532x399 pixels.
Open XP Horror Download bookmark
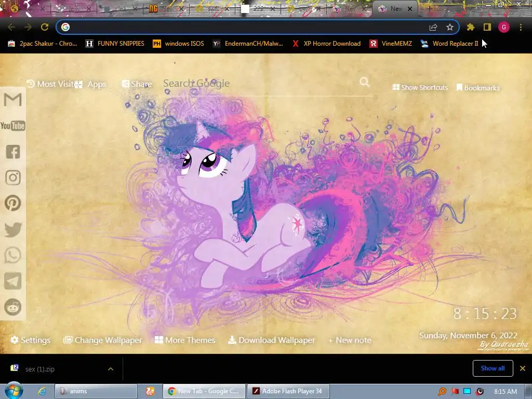[x=326, y=44]
